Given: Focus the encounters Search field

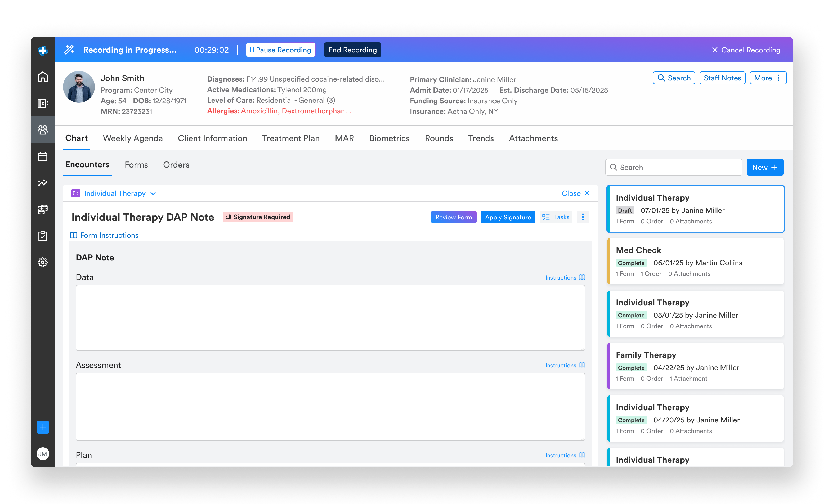Looking at the screenshot, I should tap(674, 167).
